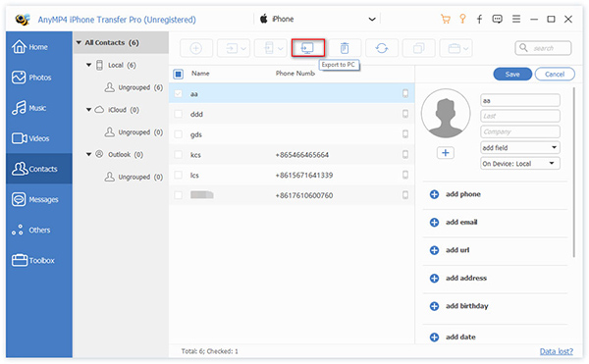The height and width of the screenshot is (364, 589).
Task: Click the plus icon under contact avatar
Action: pyautogui.click(x=446, y=153)
